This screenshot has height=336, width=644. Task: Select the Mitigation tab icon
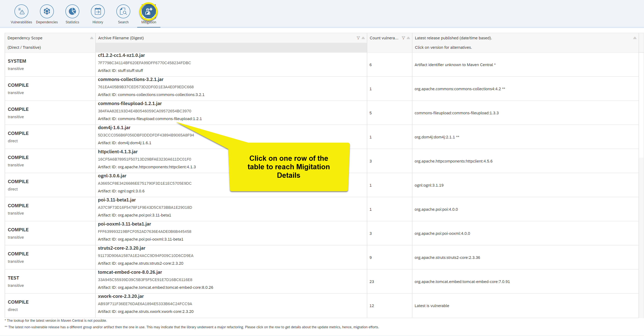(148, 12)
